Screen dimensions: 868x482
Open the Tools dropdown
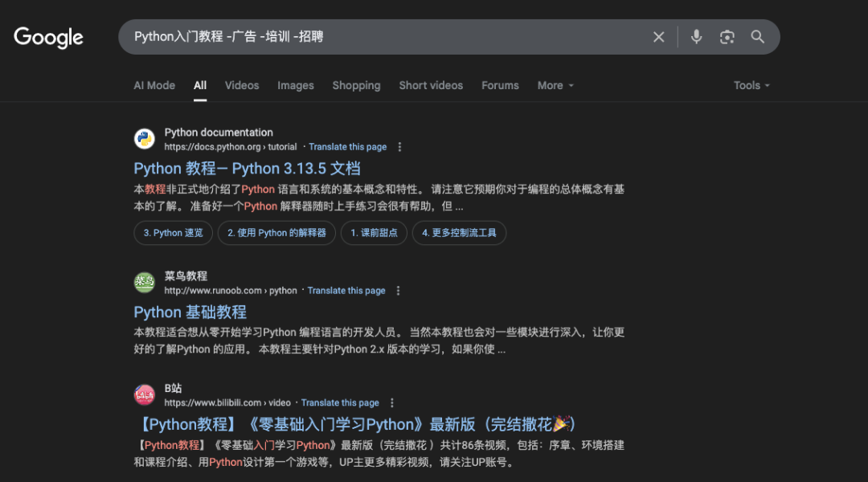coord(751,85)
